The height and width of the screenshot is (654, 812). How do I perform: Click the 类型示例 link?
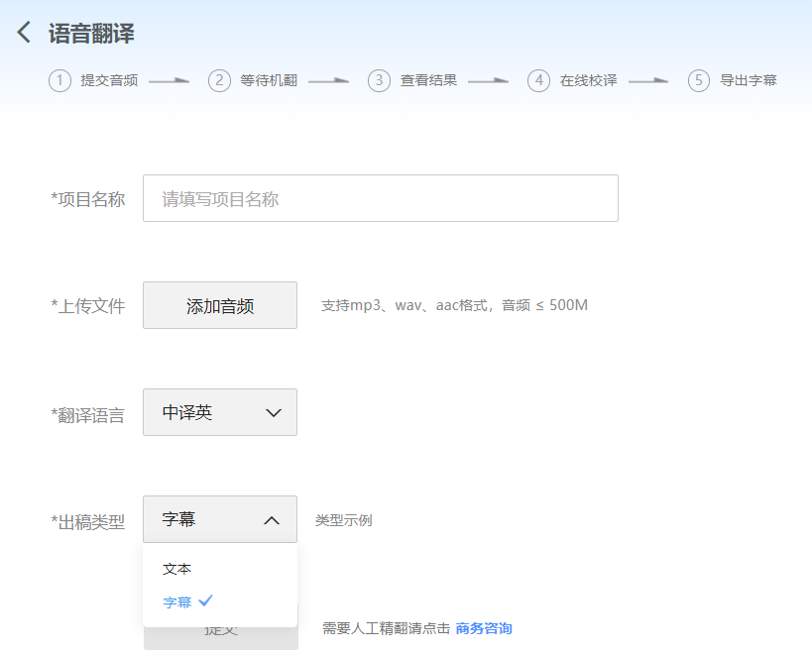[343, 520]
